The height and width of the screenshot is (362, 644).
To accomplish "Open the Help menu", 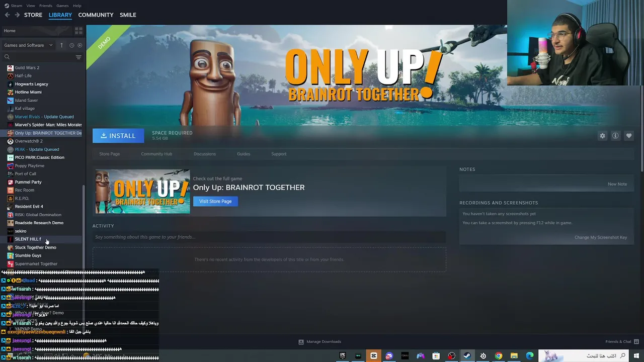I will point(77,6).
